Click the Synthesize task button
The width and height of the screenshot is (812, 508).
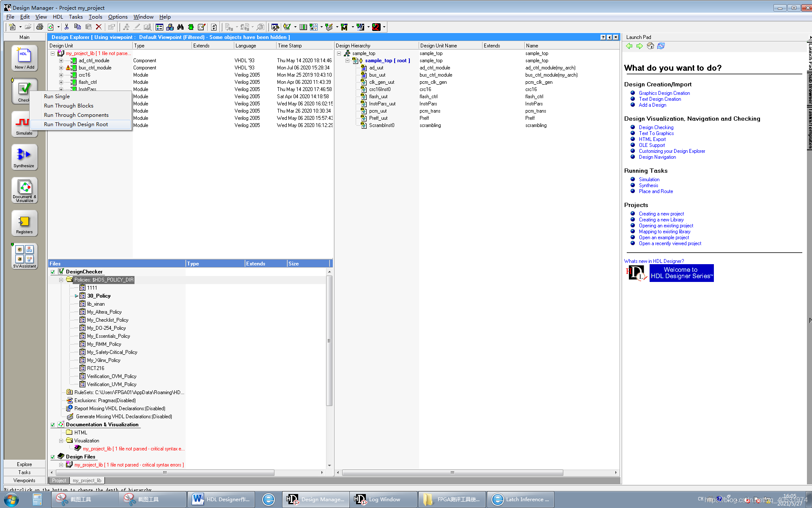click(x=24, y=157)
